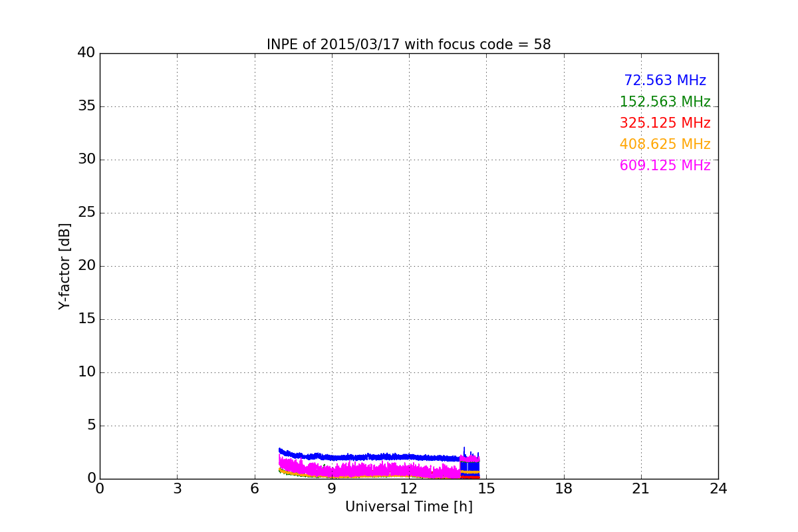Click the x-axis tick label 6
This screenshot has width=798, height=532.
click(254, 489)
